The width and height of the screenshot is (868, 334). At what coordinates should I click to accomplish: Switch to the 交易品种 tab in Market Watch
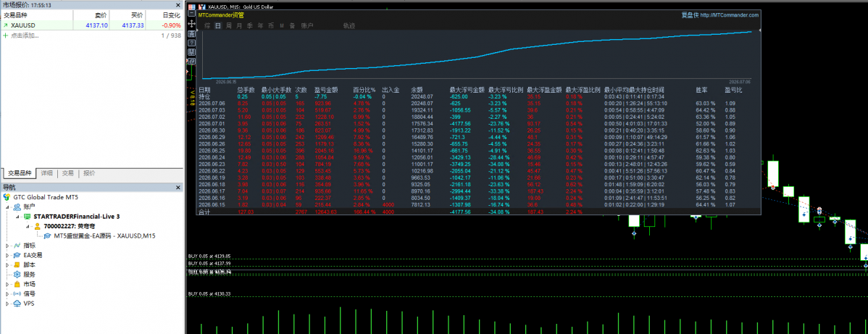click(20, 173)
